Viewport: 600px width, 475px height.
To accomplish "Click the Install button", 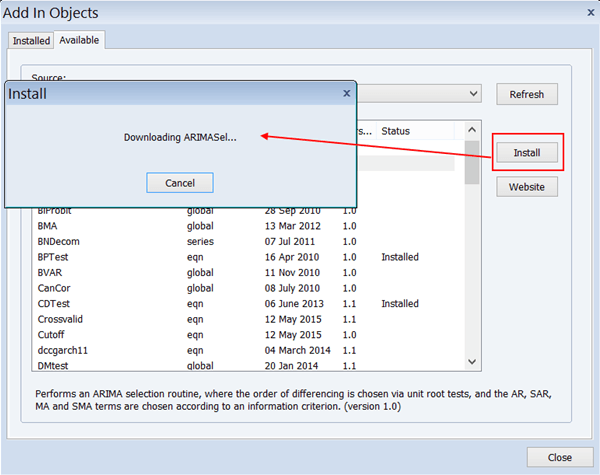I will click(527, 153).
